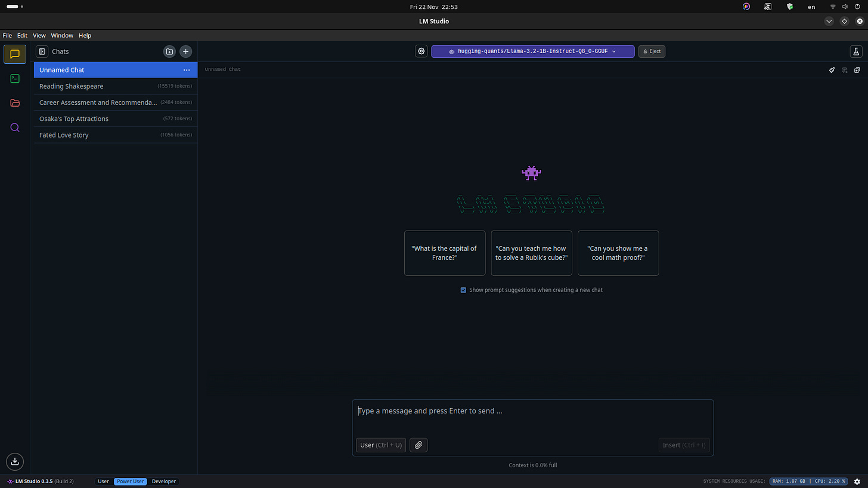Open the volume speaker indicator
The height and width of the screenshot is (488, 868).
point(845,7)
